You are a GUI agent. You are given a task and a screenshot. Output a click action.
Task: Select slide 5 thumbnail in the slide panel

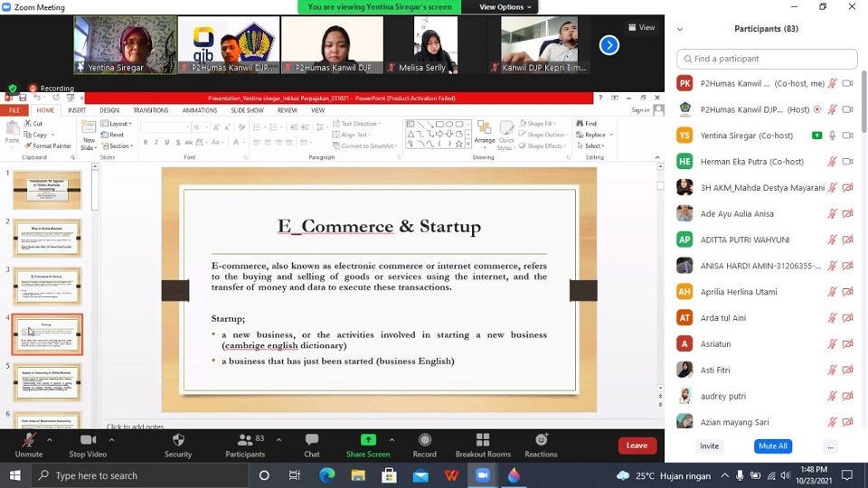pyautogui.click(x=47, y=382)
